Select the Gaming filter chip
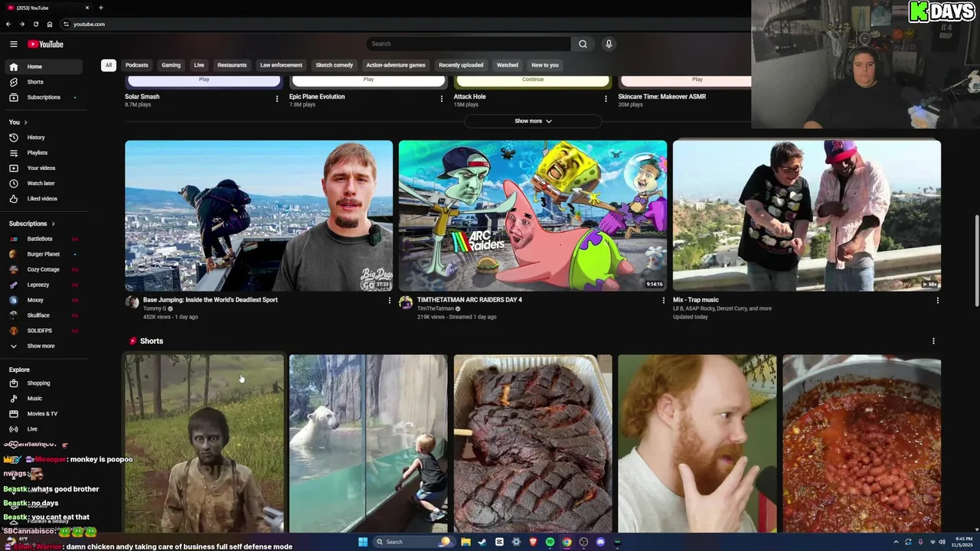The height and width of the screenshot is (551, 980). click(171, 65)
